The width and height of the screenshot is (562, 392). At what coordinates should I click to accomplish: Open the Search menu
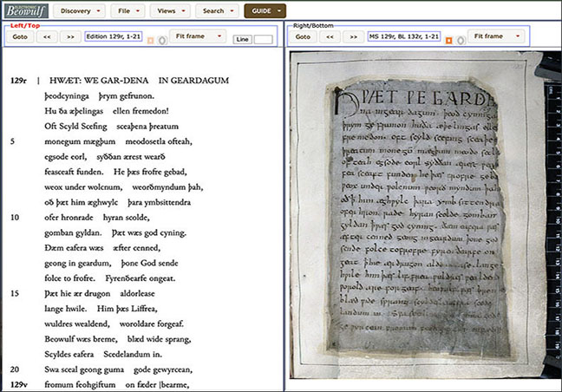point(217,10)
